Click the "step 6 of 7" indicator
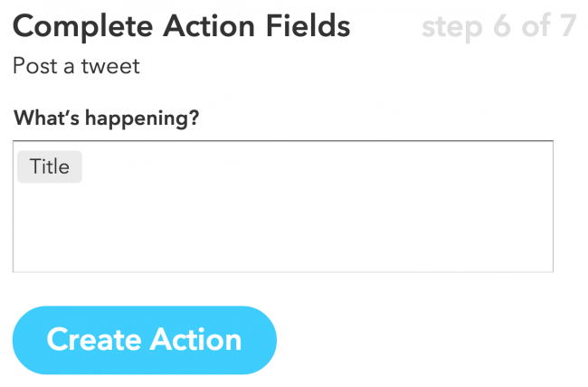Image resolution: width=588 pixels, height=387 pixels. coord(498,27)
